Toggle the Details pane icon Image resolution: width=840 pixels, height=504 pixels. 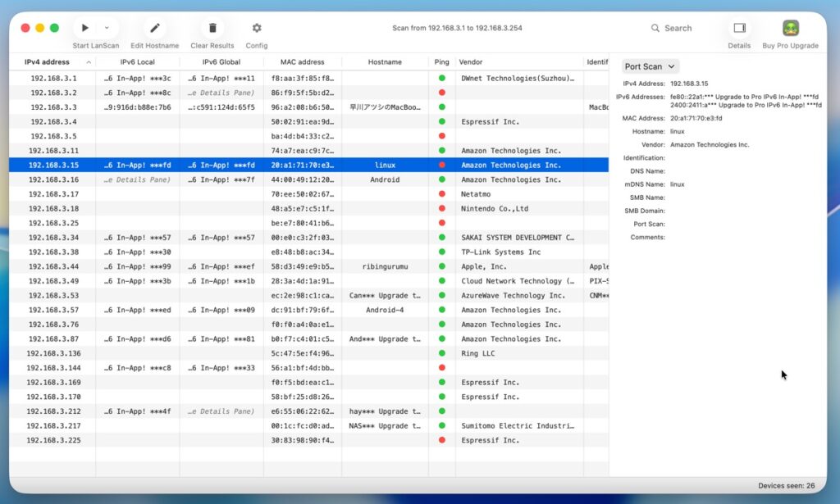tap(739, 28)
